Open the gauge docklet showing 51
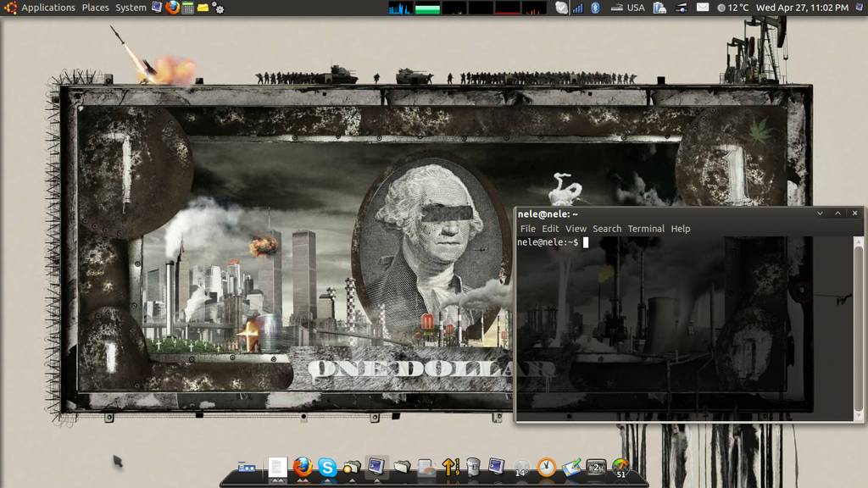The width and height of the screenshot is (868, 488). (620, 468)
